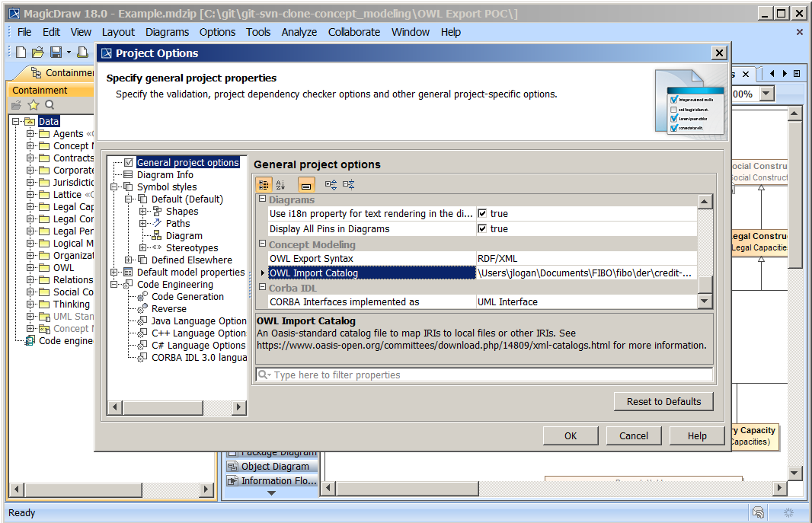812x523 pixels.
Task: Select the Paths tree item
Action: point(177,224)
